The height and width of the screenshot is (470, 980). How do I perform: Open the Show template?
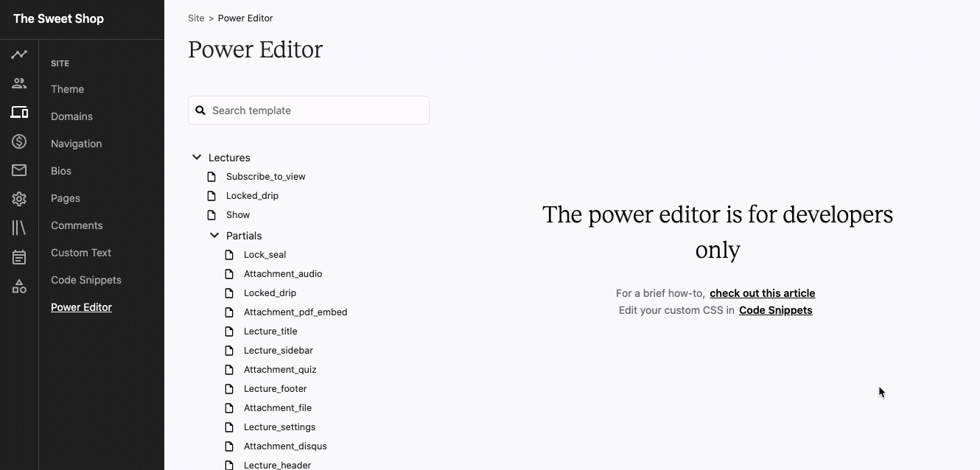(238, 215)
